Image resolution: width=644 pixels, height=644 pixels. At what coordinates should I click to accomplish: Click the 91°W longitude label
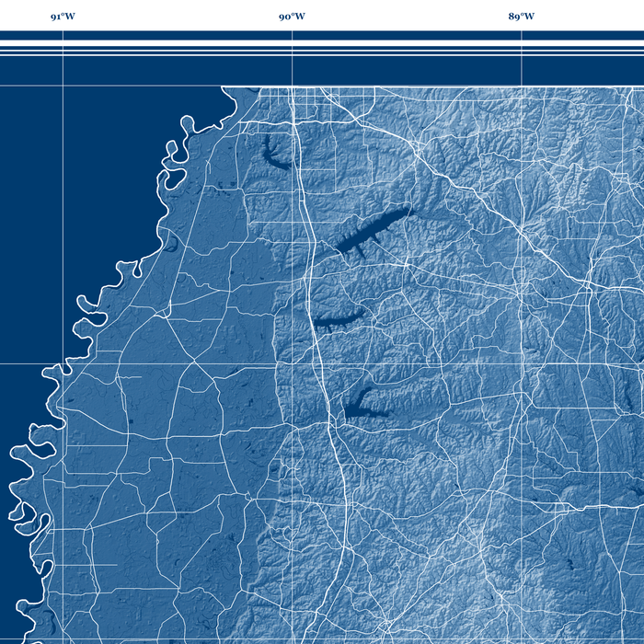[63, 17]
